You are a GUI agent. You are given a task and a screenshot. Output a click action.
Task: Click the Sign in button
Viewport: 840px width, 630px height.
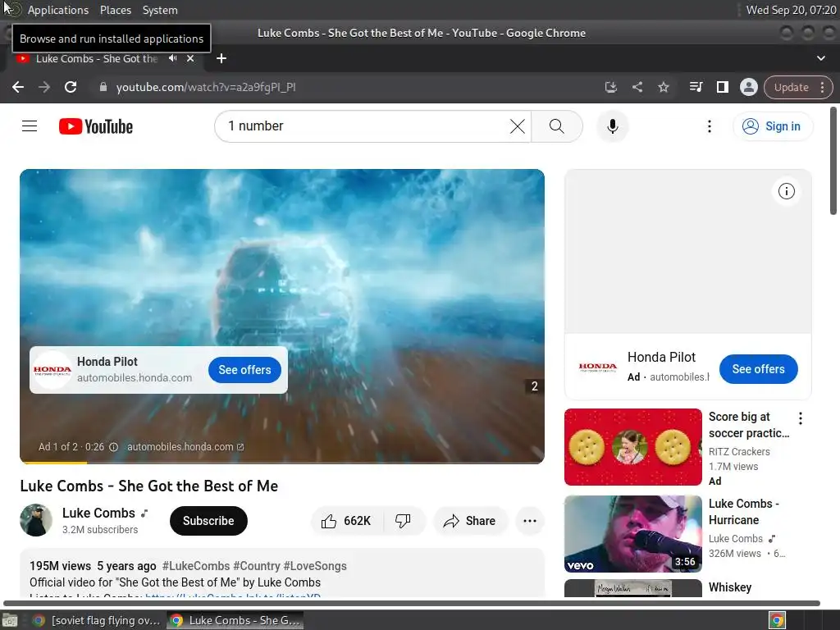[x=773, y=126]
